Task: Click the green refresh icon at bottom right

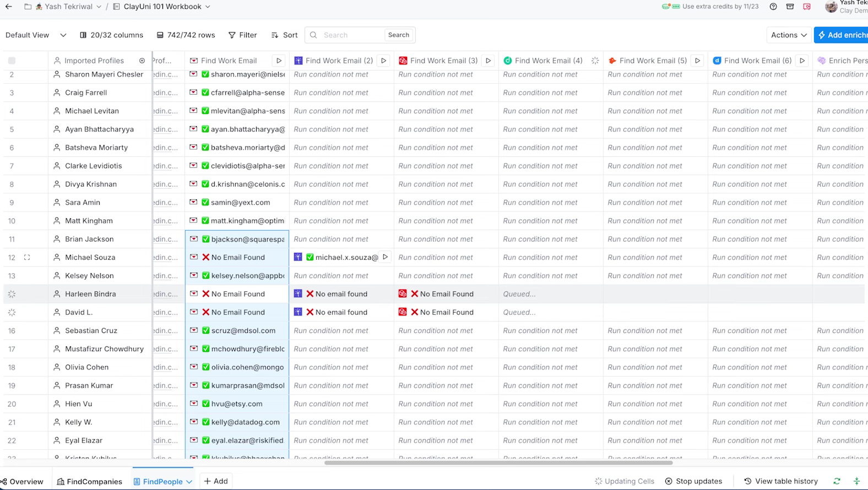Action: 837,481
